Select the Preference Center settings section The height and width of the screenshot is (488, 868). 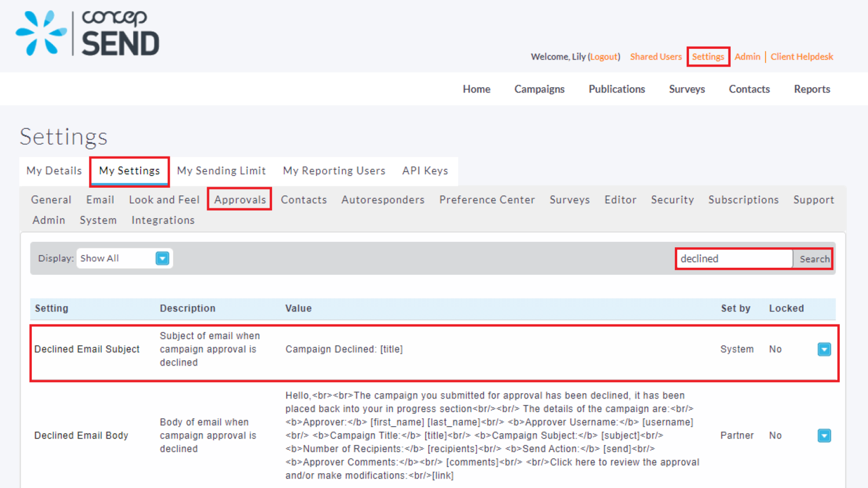coord(486,200)
